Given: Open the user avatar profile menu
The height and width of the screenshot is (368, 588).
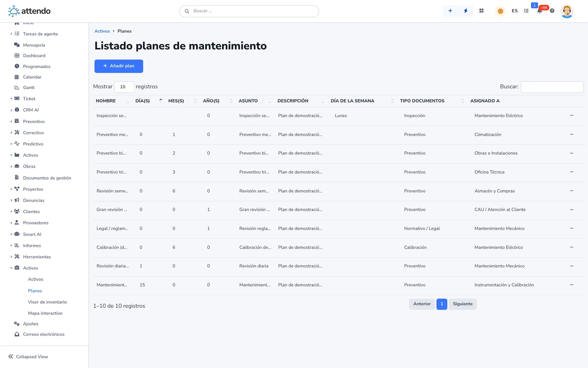Looking at the screenshot, I should (x=567, y=11).
